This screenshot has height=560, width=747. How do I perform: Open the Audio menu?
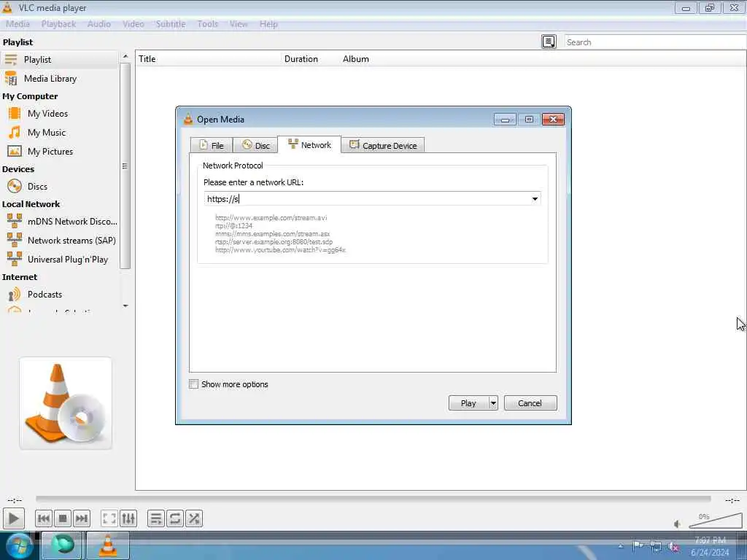pos(99,24)
